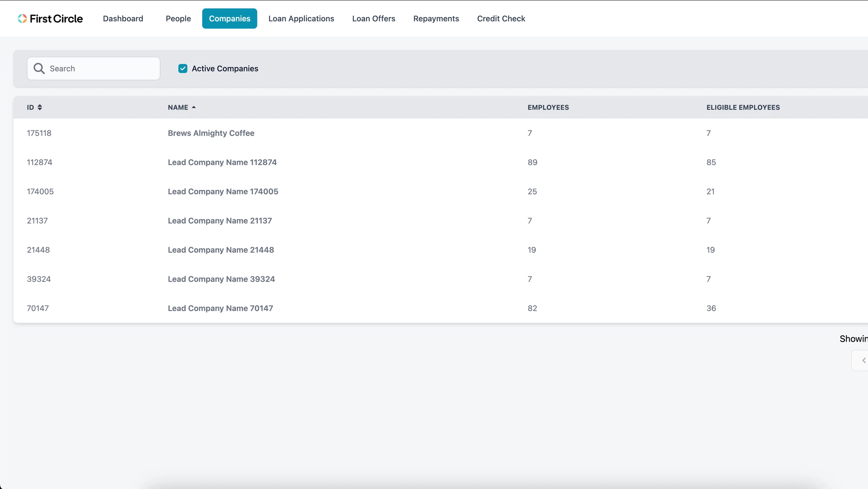Focus the Search input field
Viewport: 868px width, 489px height.
tap(93, 68)
